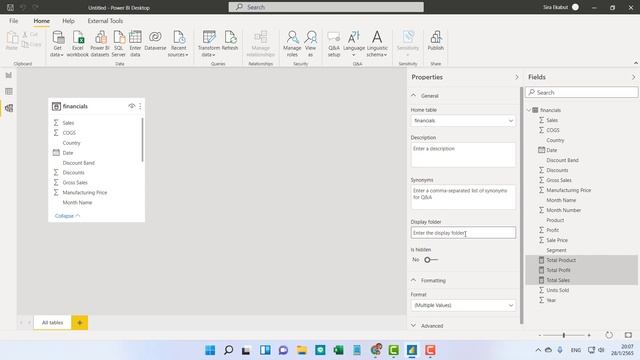This screenshot has width=640, height=360.
Task: Click the Description text box
Action: click(463, 155)
